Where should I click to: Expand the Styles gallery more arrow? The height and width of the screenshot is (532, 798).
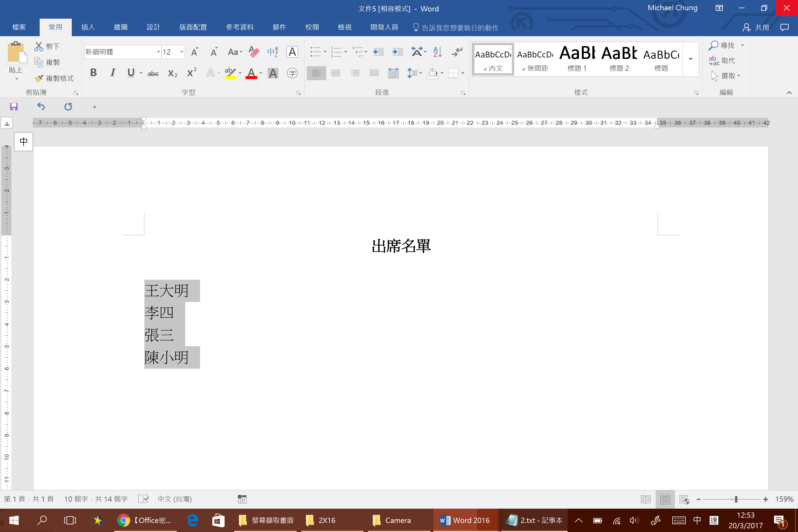(x=690, y=60)
